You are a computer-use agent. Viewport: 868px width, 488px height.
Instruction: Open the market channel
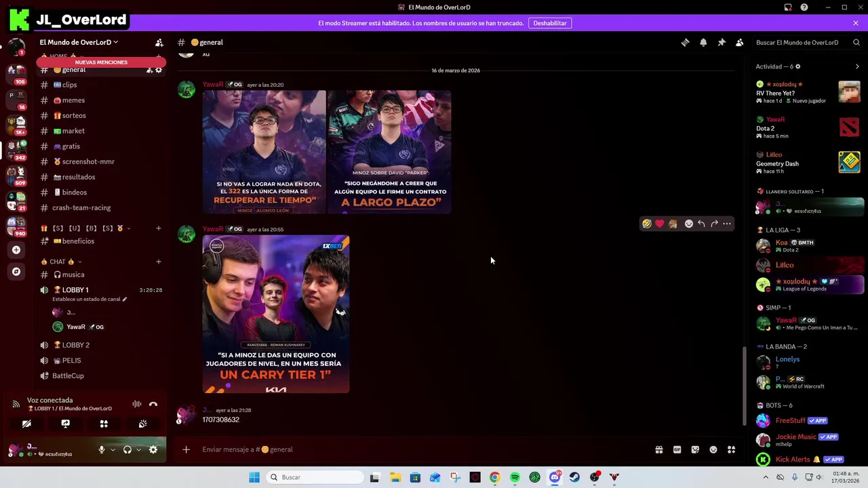click(x=102, y=131)
